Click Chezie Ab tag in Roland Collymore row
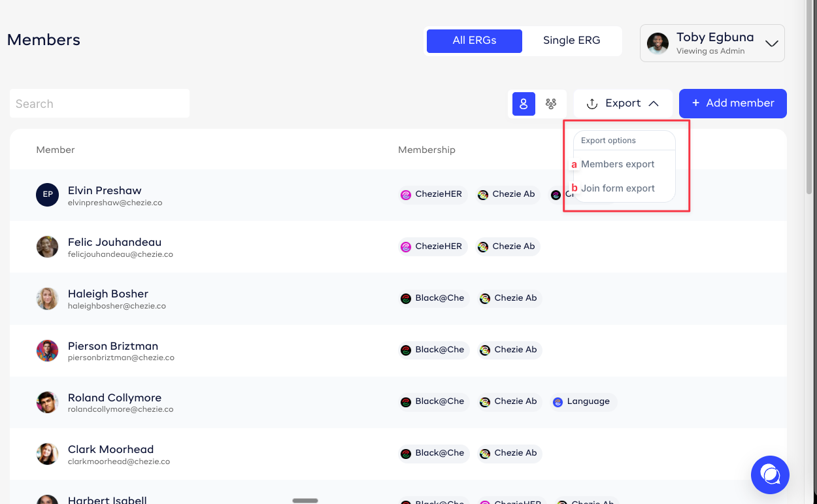This screenshot has width=817, height=504. click(x=510, y=401)
